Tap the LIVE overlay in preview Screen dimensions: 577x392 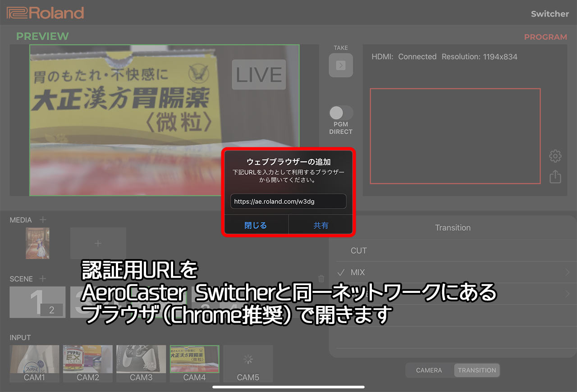coord(259,75)
